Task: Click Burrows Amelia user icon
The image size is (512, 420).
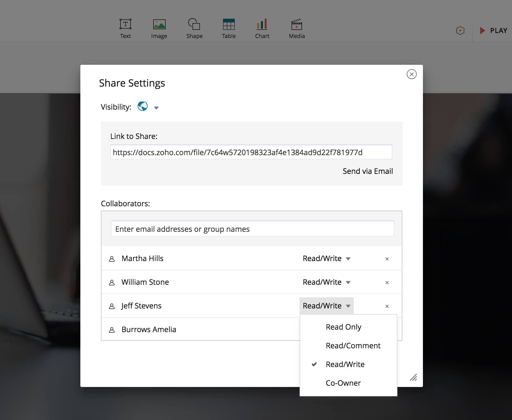Action: coord(112,330)
